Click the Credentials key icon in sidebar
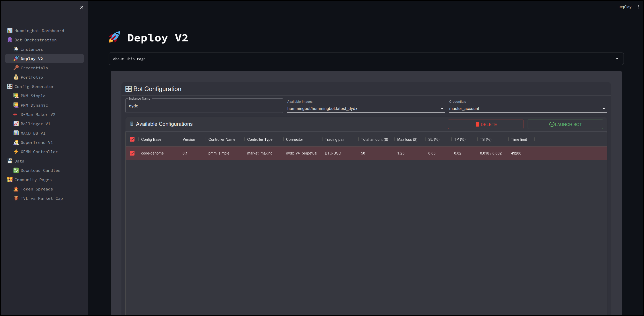Screen dimensions: 644x316 [16, 68]
